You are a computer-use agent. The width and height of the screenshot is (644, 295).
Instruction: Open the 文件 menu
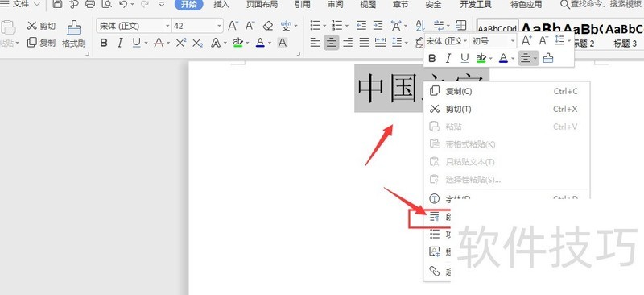click(21, 5)
